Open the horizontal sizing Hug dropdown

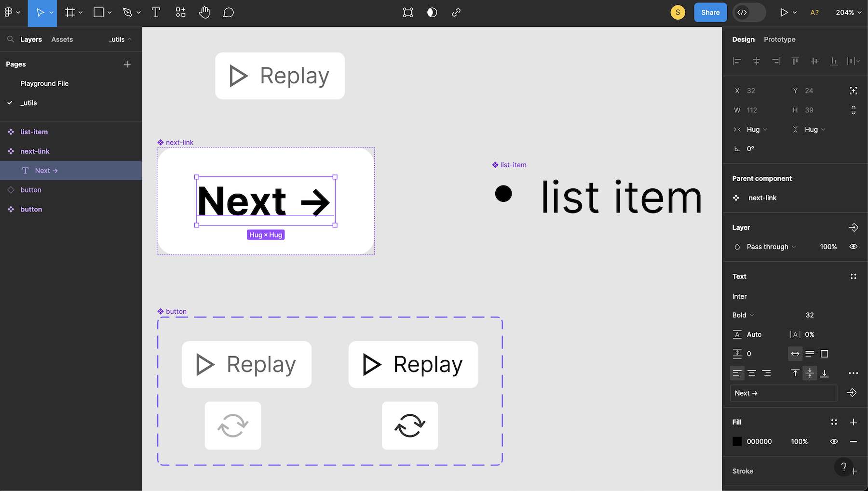(754, 129)
